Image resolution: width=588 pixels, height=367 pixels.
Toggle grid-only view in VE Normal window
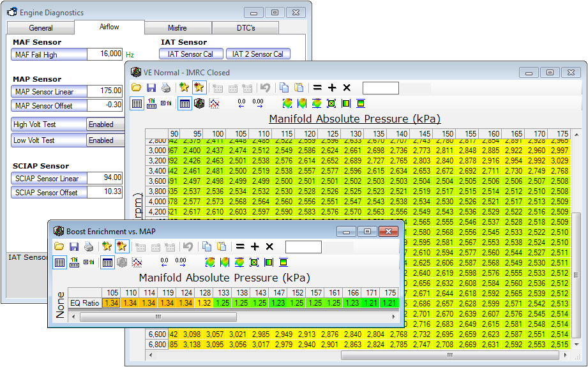[137, 103]
